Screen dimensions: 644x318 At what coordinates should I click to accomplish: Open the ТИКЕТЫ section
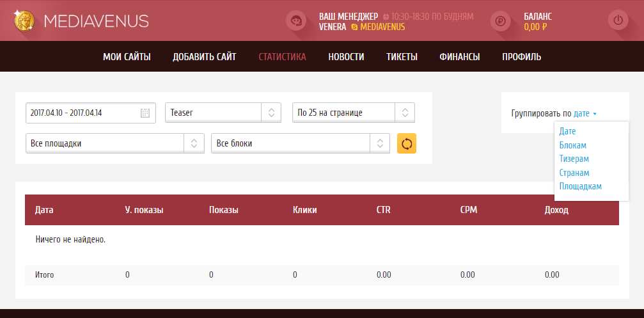402,57
